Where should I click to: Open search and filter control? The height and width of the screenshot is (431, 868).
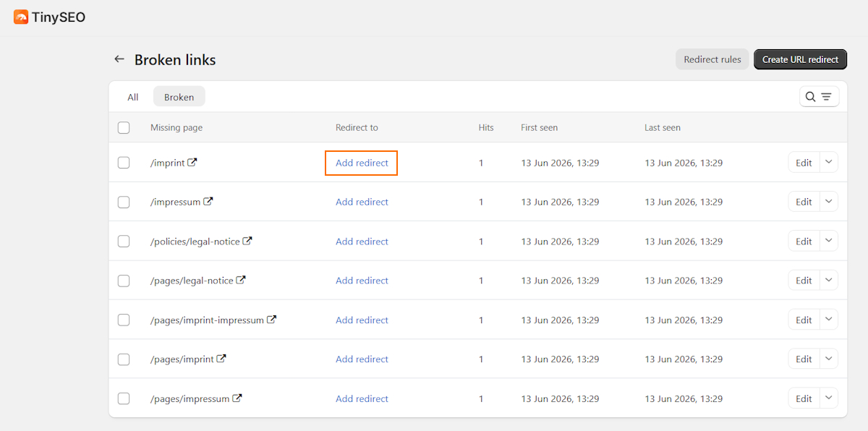tap(820, 97)
